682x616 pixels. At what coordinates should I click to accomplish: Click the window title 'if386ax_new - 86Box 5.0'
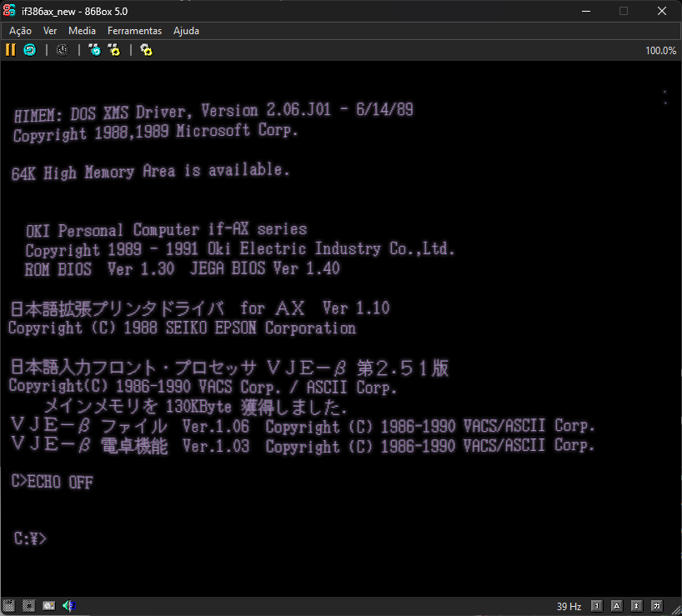(75, 12)
